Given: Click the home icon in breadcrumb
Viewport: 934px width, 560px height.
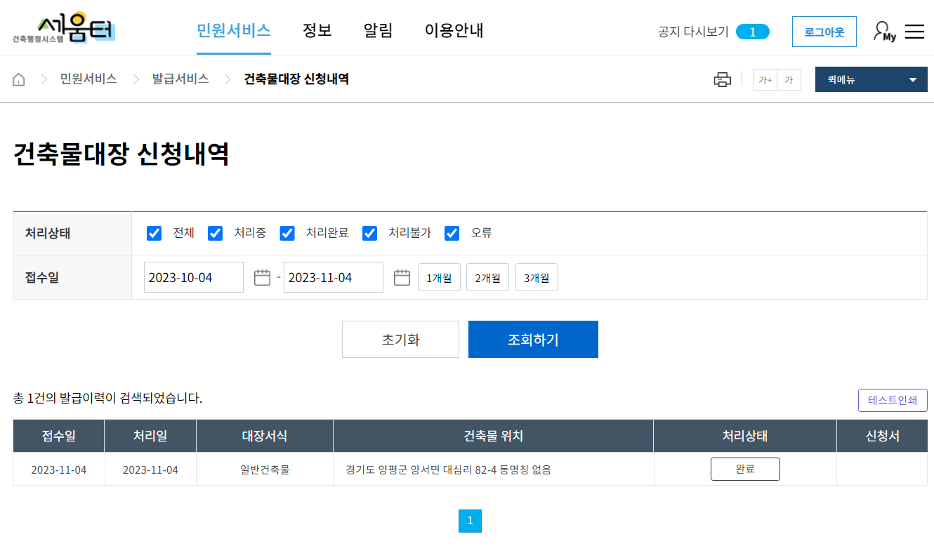Looking at the screenshot, I should [18, 79].
